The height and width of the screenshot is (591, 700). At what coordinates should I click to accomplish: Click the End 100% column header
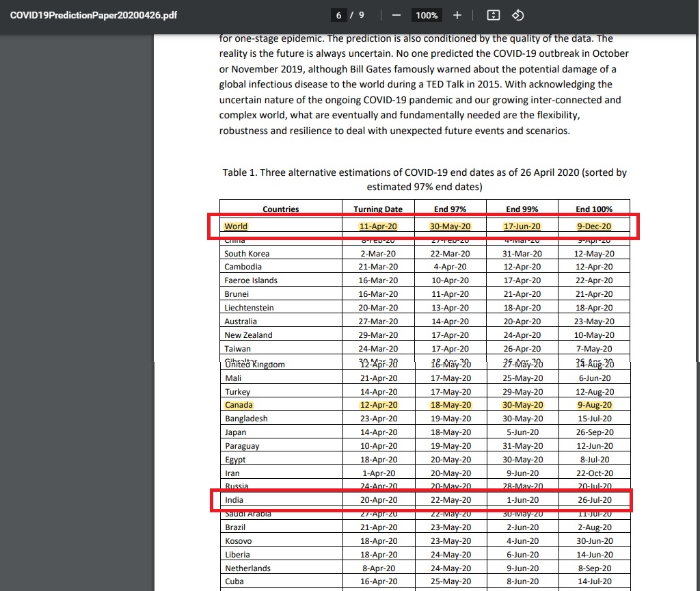click(594, 209)
